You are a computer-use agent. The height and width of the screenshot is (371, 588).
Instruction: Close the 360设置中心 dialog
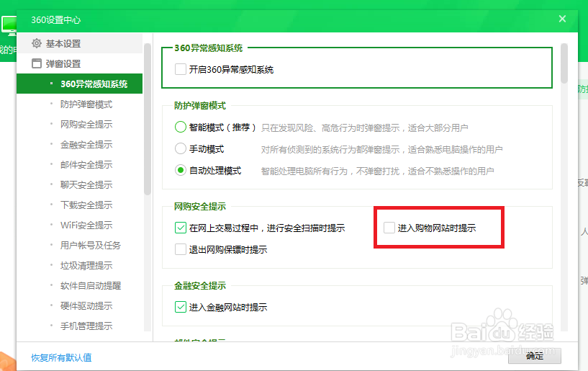click(562, 19)
